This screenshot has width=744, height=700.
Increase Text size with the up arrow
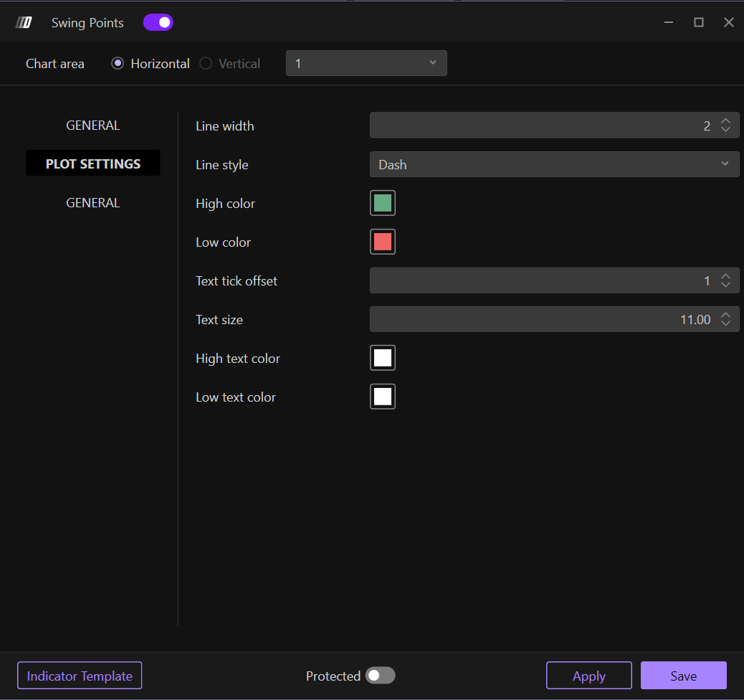[725, 315]
